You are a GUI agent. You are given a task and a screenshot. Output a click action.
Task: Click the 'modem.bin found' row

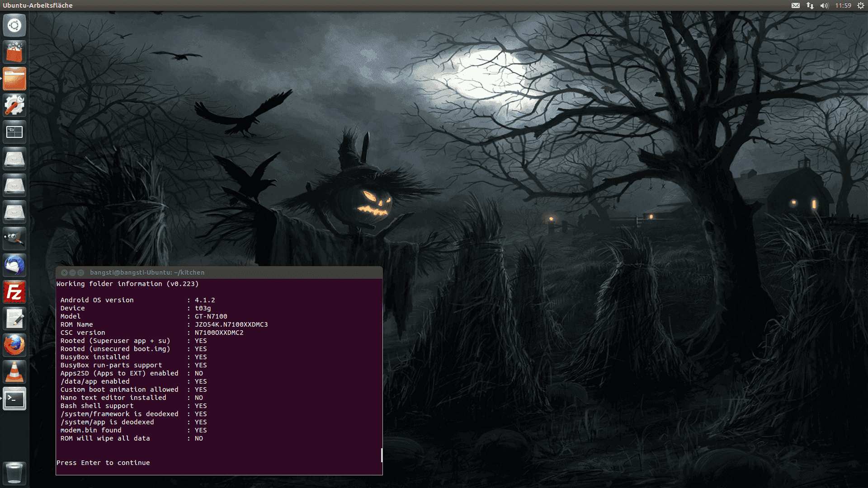click(x=133, y=430)
